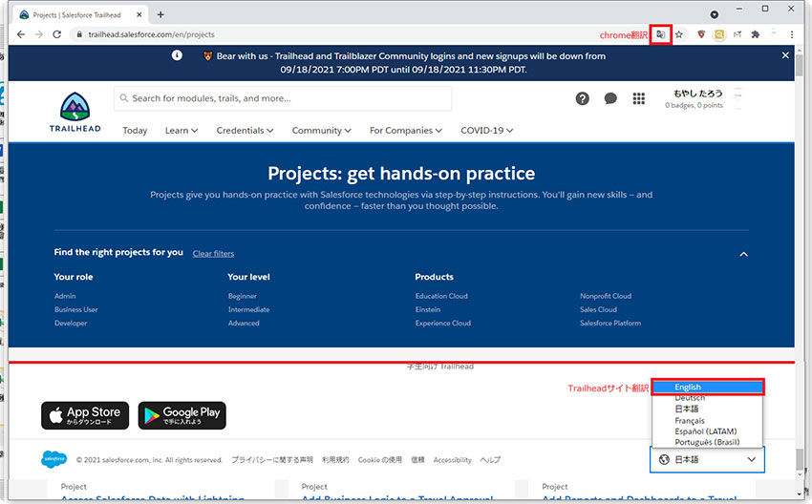Filter by Intermediate level

(248, 309)
